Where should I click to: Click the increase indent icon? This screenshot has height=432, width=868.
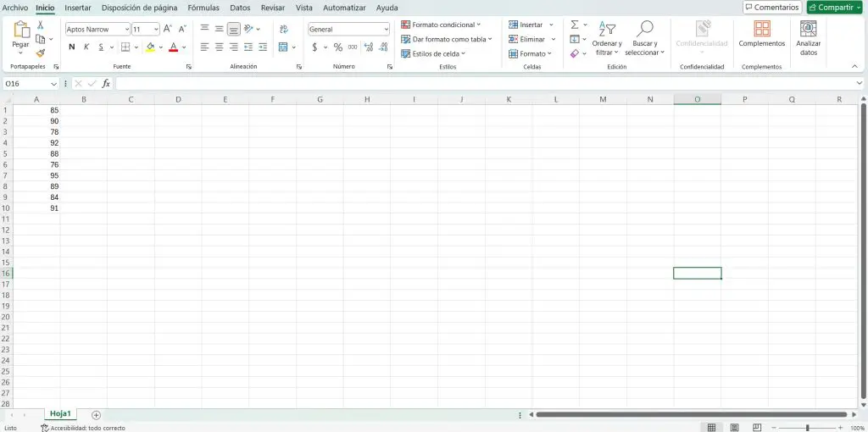[x=263, y=47]
